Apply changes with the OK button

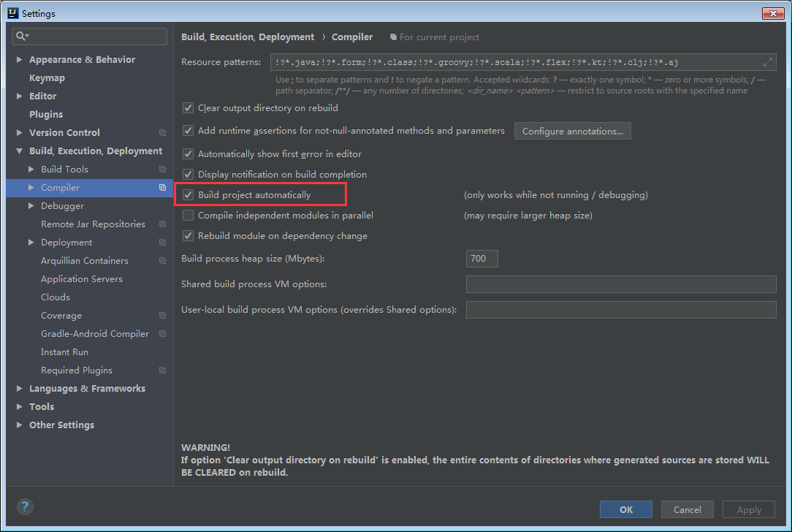coord(625,509)
